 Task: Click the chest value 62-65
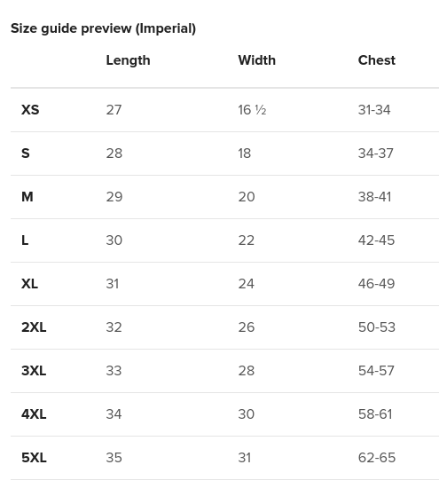coord(377,458)
